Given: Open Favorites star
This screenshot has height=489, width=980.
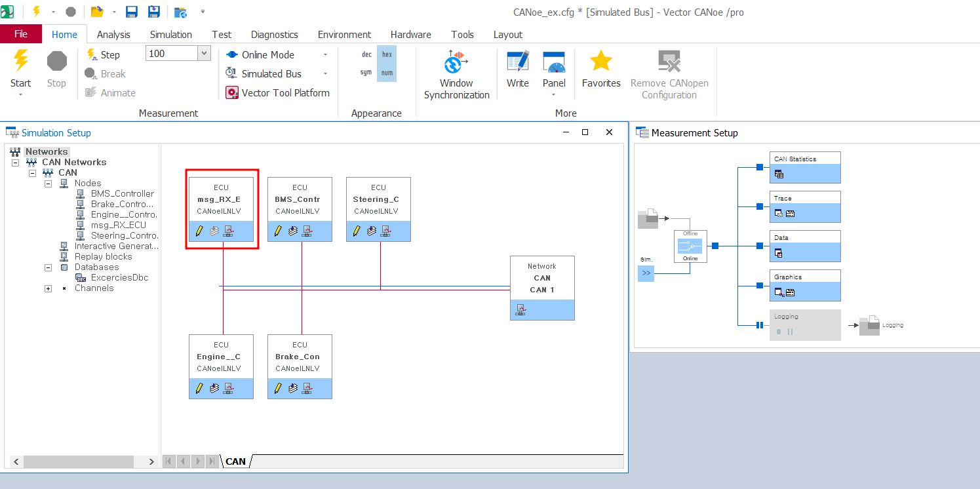Looking at the screenshot, I should tap(601, 62).
